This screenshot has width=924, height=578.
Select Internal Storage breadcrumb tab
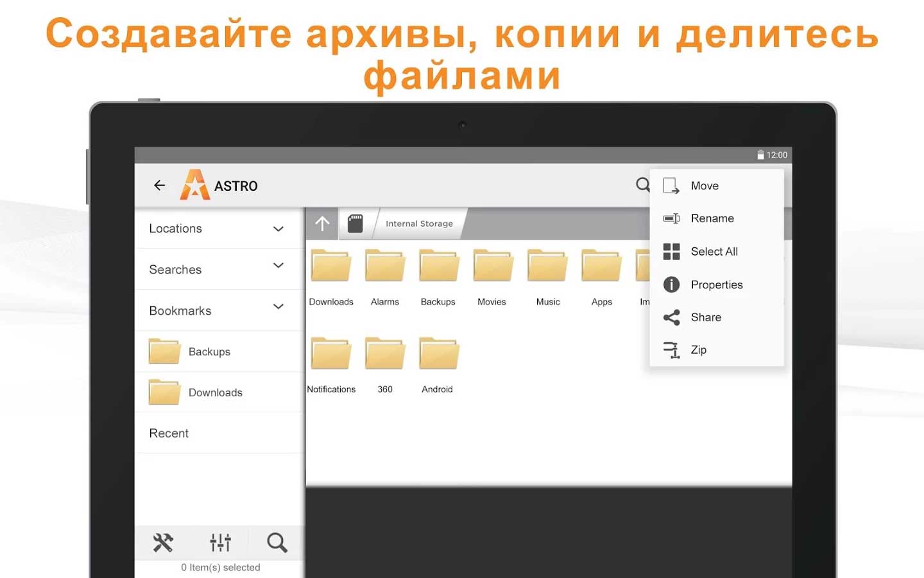[419, 223]
